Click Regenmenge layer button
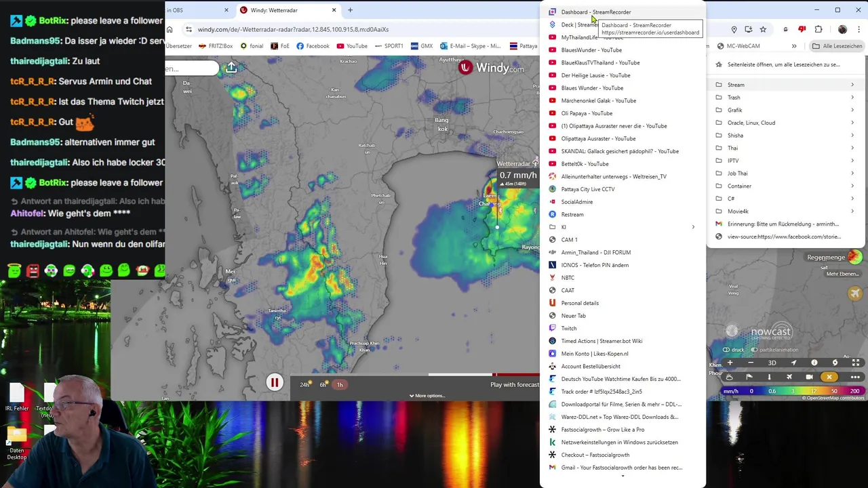 pyautogui.click(x=834, y=258)
